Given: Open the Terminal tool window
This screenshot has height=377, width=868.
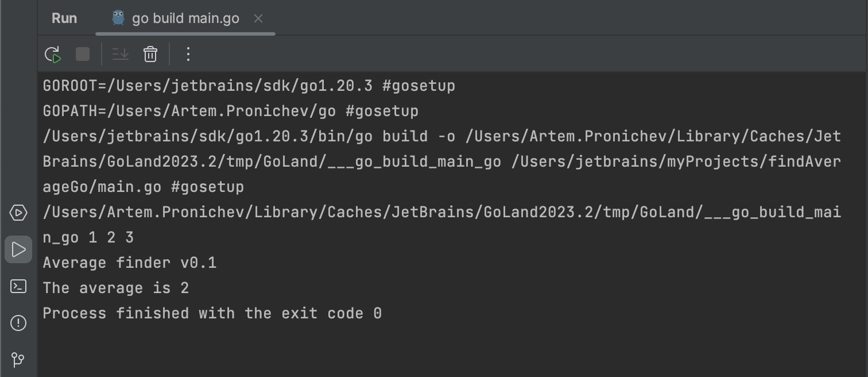Looking at the screenshot, I should (x=18, y=287).
